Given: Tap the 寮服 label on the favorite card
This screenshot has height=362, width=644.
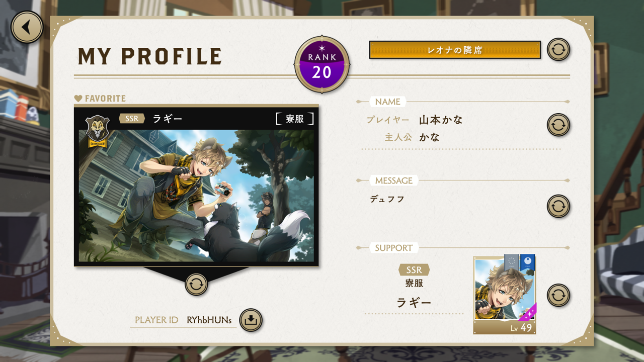Looking at the screenshot, I should (295, 119).
